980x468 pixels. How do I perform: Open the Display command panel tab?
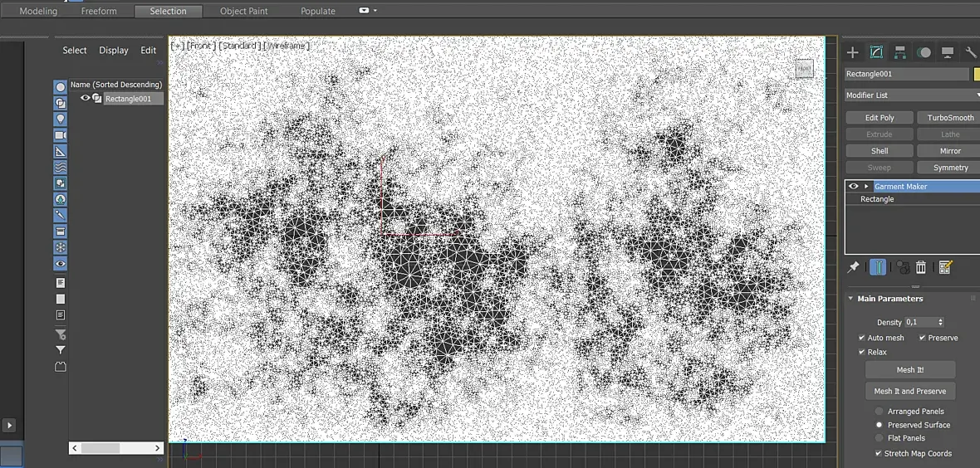(948, 52)
